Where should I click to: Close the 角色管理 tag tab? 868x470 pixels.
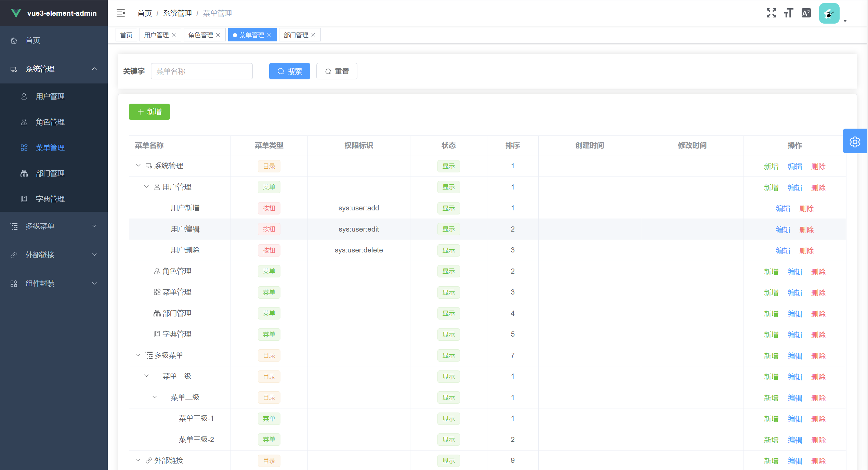[218, 35]
